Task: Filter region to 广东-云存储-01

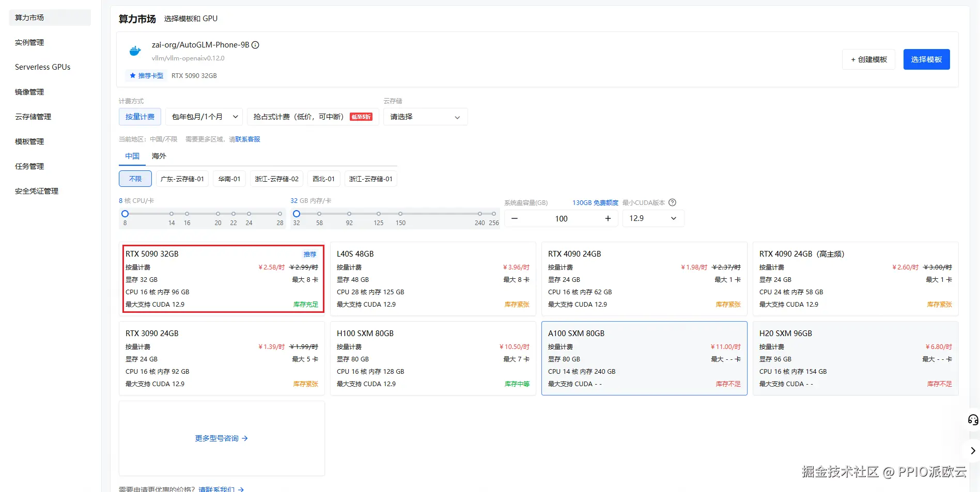Action: [x=182, y=179]
